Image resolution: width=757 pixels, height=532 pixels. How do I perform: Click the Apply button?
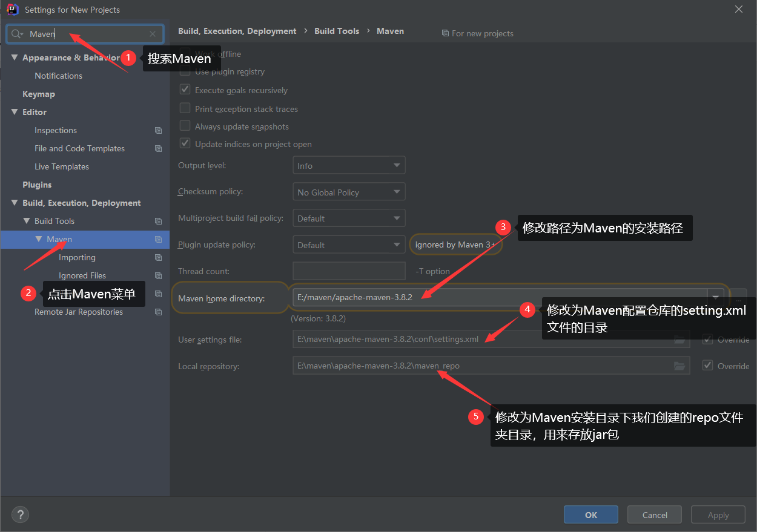(718, 515)
